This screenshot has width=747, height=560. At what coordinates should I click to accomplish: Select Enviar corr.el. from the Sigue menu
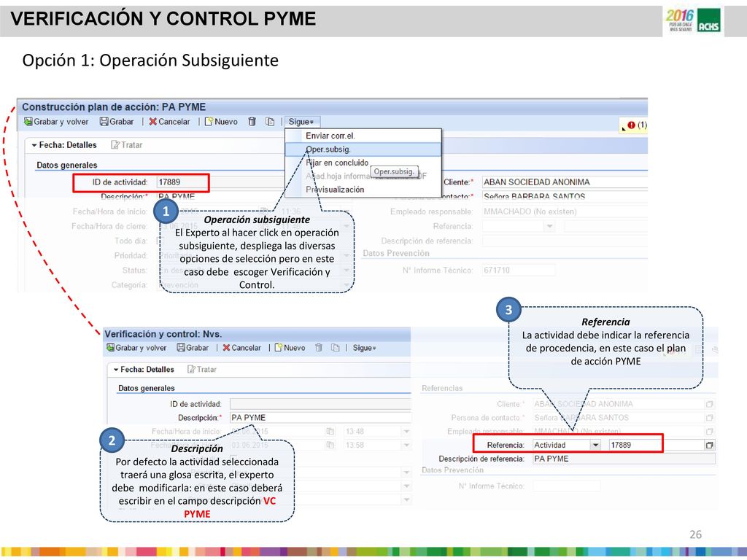point(330,136)
